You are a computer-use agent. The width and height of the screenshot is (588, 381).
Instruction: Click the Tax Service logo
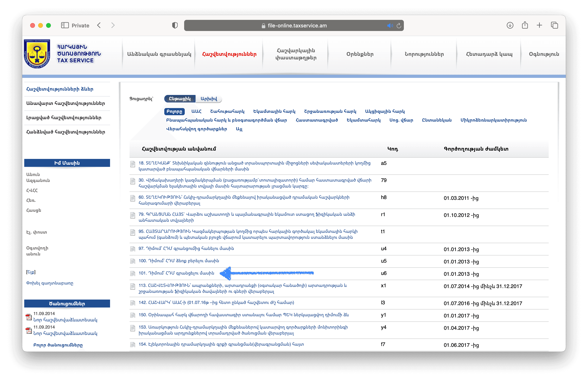click(37, 54)
